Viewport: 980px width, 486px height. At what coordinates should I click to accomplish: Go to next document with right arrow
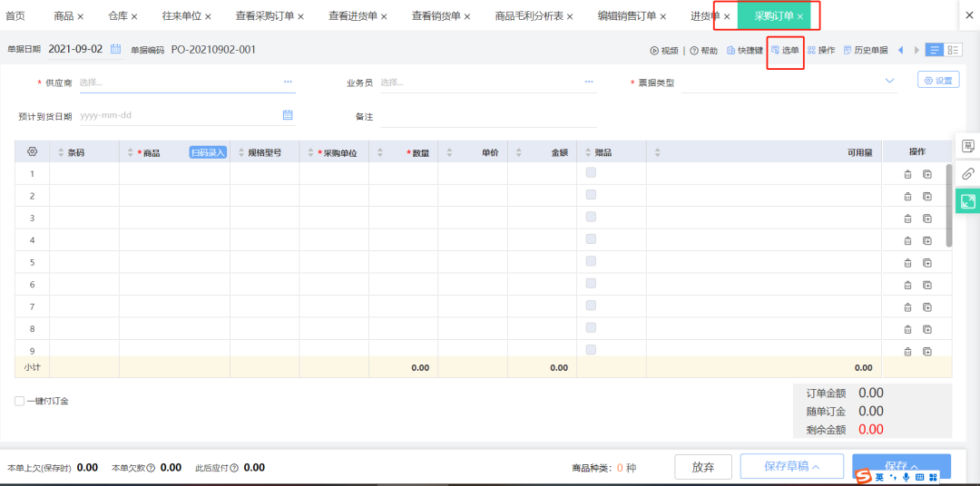[x=916, y=50]
